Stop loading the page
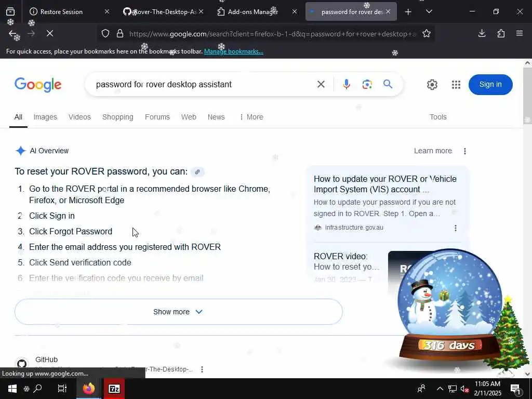The height and width of the screenshot is (399, 532). (49, 33)
